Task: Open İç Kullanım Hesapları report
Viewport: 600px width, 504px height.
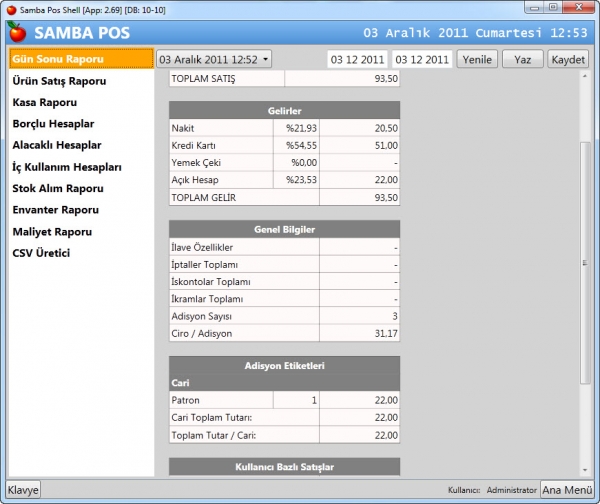Action: [x=67, y=167]
